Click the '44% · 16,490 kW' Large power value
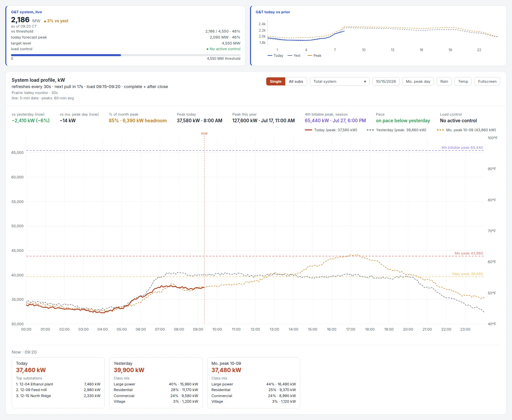The height and width of the screenshot is (420, 512). 281,384
